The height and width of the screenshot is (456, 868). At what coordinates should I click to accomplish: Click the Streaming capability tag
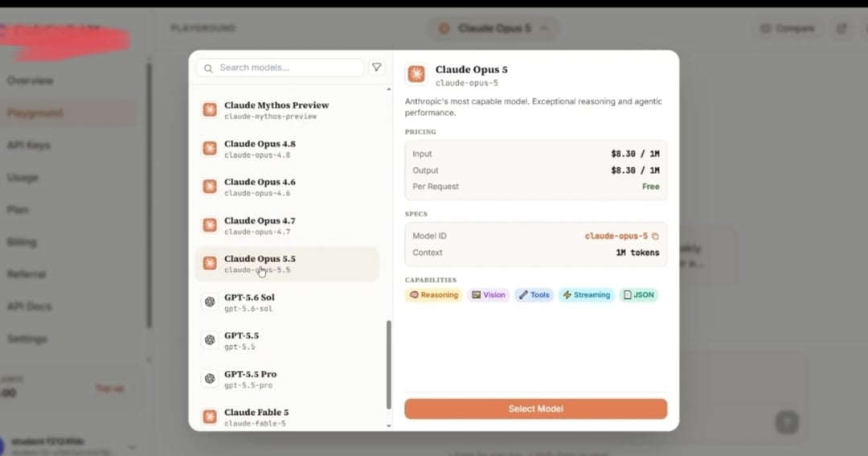coord(586,295)
